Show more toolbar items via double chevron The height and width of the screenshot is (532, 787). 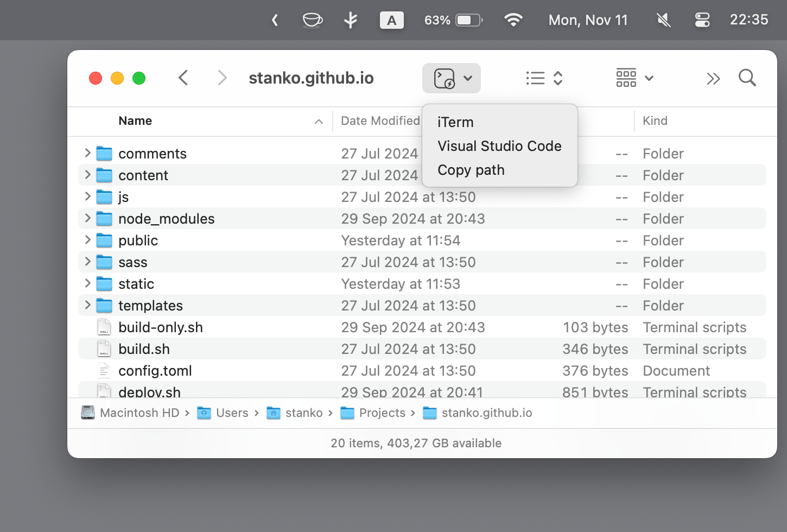[x=713, y=79]
